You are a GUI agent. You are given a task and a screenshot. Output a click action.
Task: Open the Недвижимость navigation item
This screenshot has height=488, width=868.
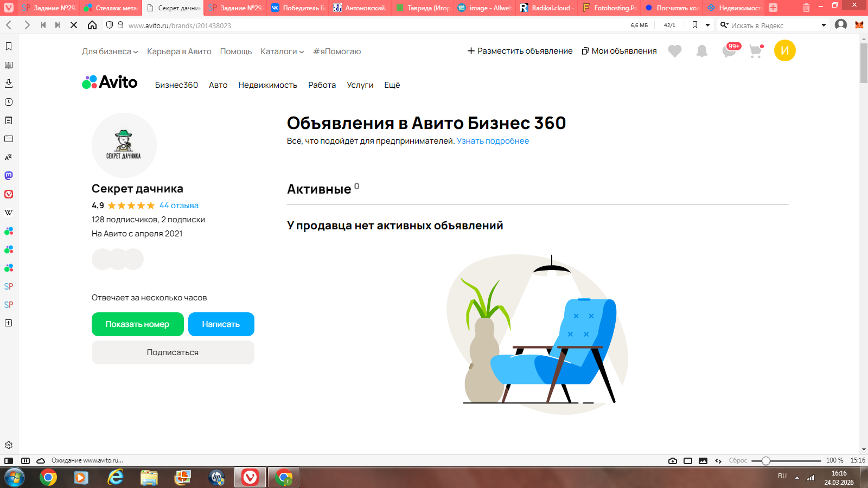[x=267, y=85]
